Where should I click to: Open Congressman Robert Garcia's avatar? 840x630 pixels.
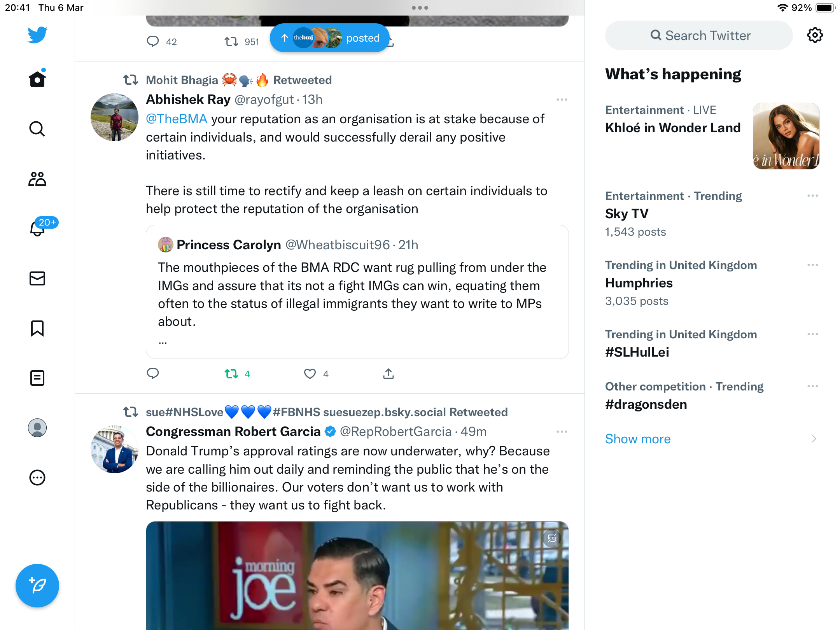[114, 449]
